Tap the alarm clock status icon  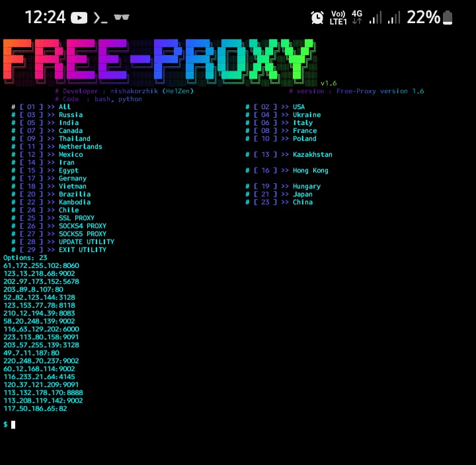tap(317, 17)
